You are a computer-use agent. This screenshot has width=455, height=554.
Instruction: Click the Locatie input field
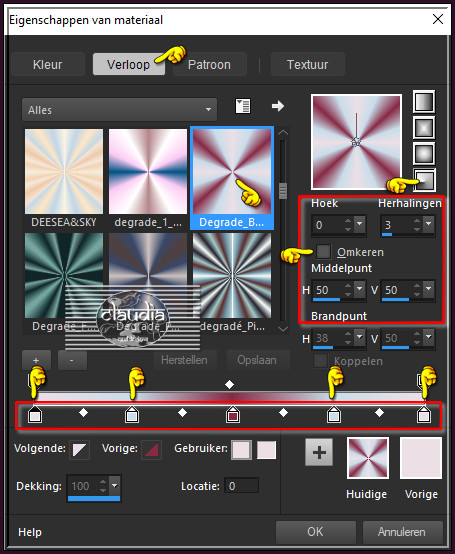point(243,486)
